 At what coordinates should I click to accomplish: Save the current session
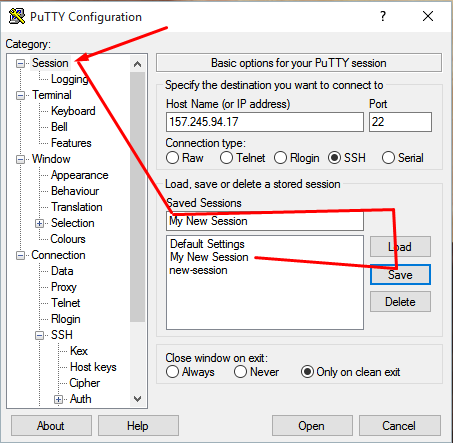click(400, 275)
